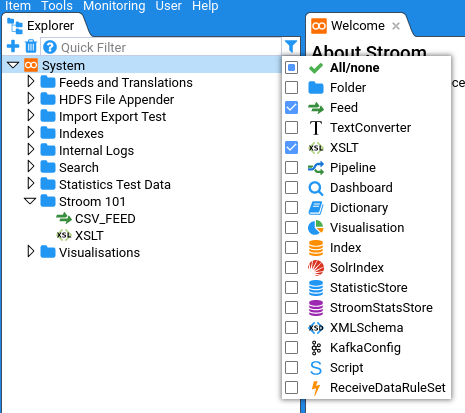This screenshot has width=465, height=413.
Task: Select the XSLT item under Stroom 101
Action: (89, 236)
